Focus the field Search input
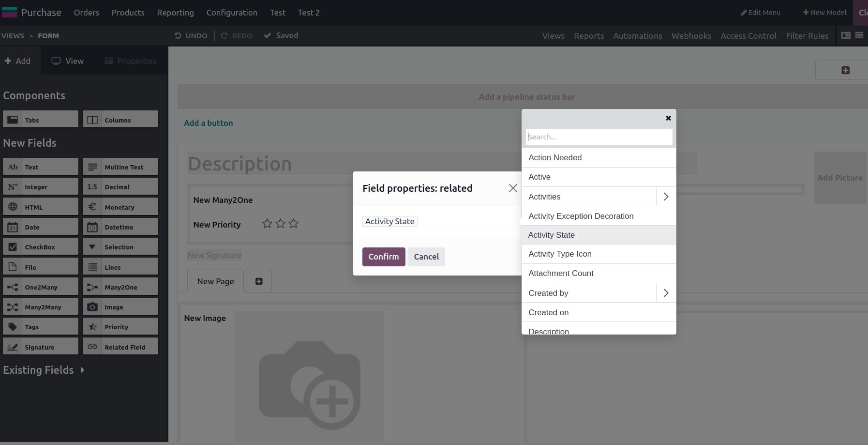The width and height of the screenshot is (868, 445). (x=599, y=137)
